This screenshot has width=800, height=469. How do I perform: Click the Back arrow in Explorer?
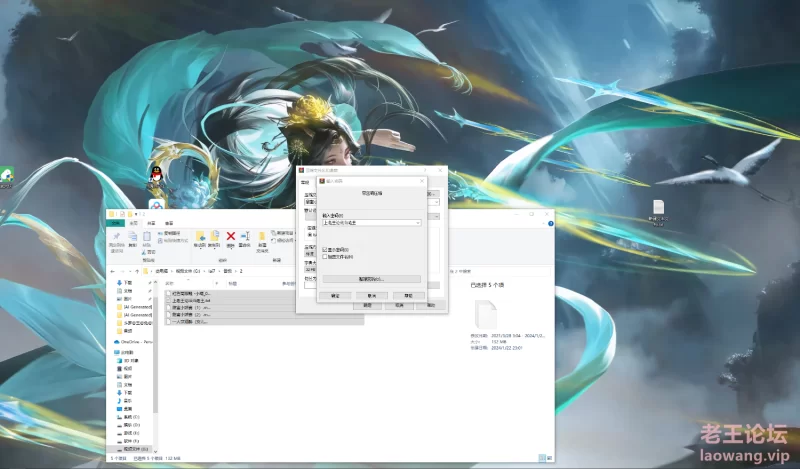click(112, 271)
